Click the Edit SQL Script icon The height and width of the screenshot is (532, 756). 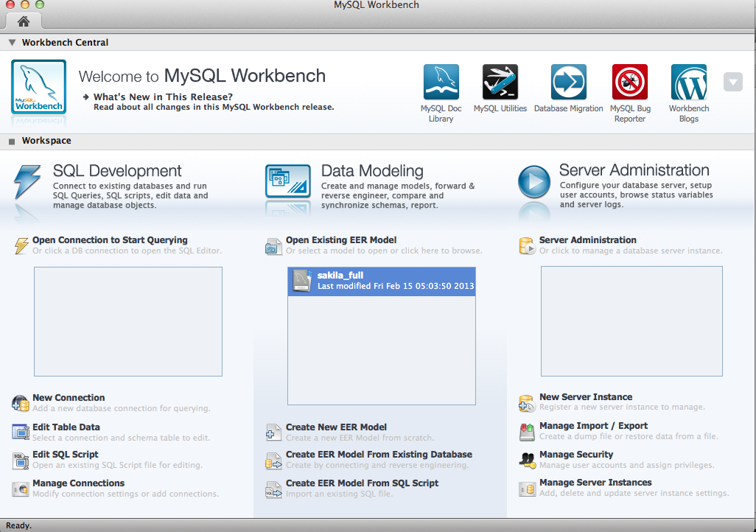[20, 460]
